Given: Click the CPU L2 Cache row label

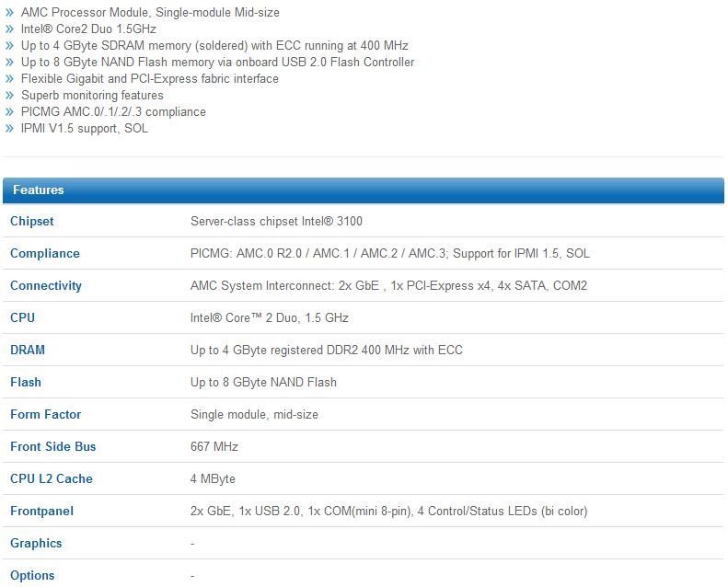Looking at the screenshot, I should coord(51,478).
